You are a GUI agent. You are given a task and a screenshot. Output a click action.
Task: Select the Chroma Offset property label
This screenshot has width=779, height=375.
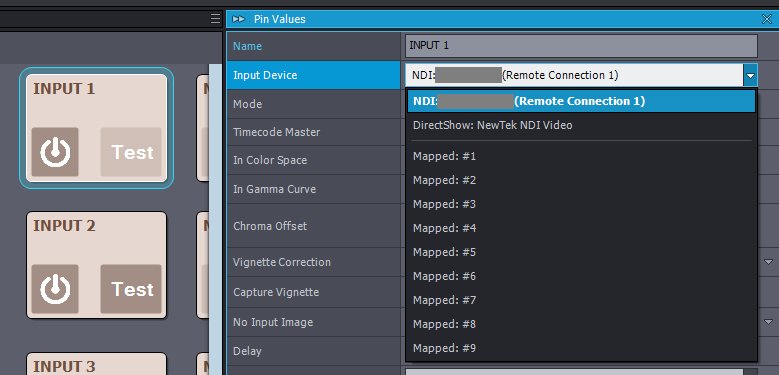tap(270, 226)
